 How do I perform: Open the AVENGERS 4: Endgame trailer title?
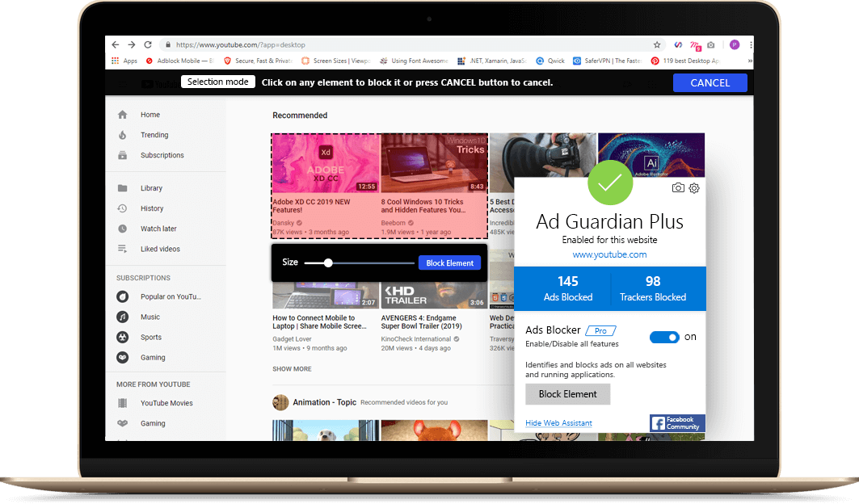422,322
